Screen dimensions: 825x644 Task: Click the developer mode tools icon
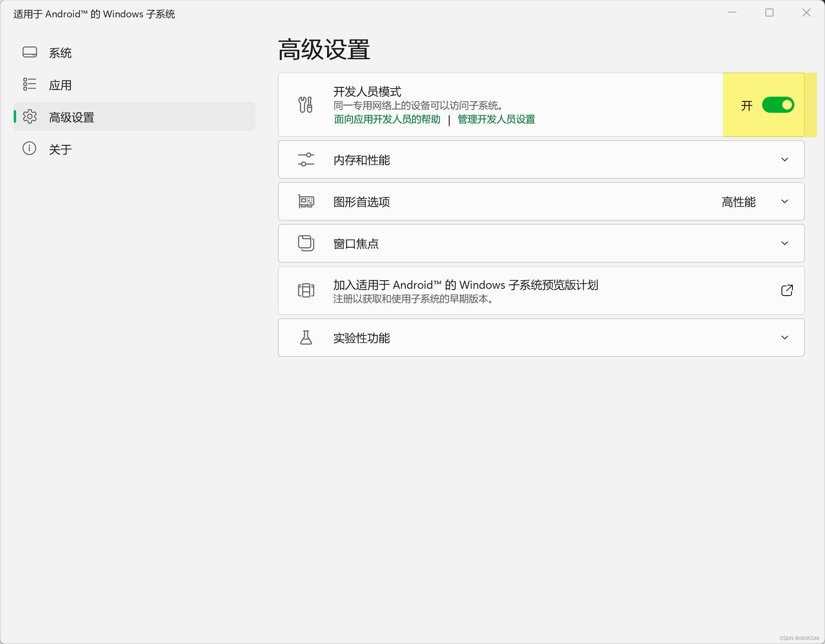(x=306, y=105)
